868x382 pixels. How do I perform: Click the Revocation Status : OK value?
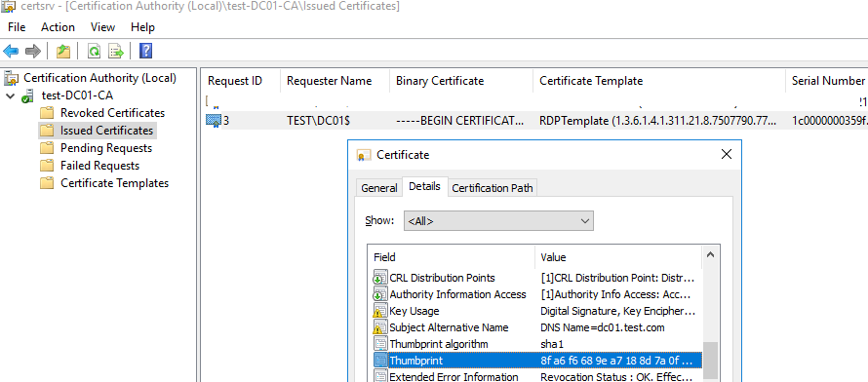click(x=616, y=377)
